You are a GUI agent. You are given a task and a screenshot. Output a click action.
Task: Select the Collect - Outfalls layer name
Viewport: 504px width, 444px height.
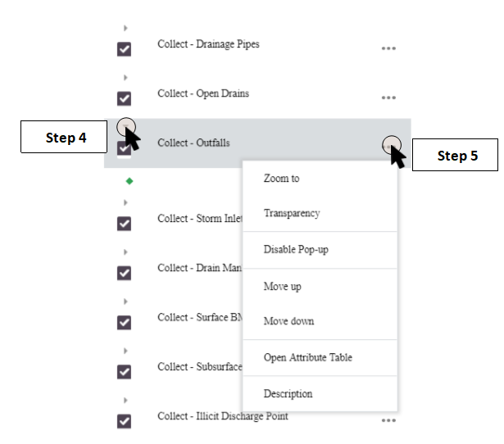(193, 143)
